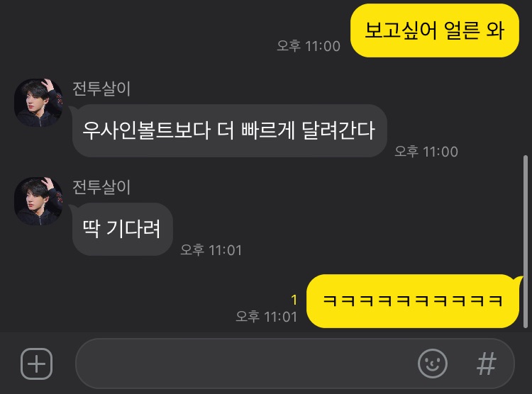The width and height of the screenshot is (532, 394).
Task: Tap sender name 전투살이 above first reply
Action: pyautogui.click(x=101, y=89)
